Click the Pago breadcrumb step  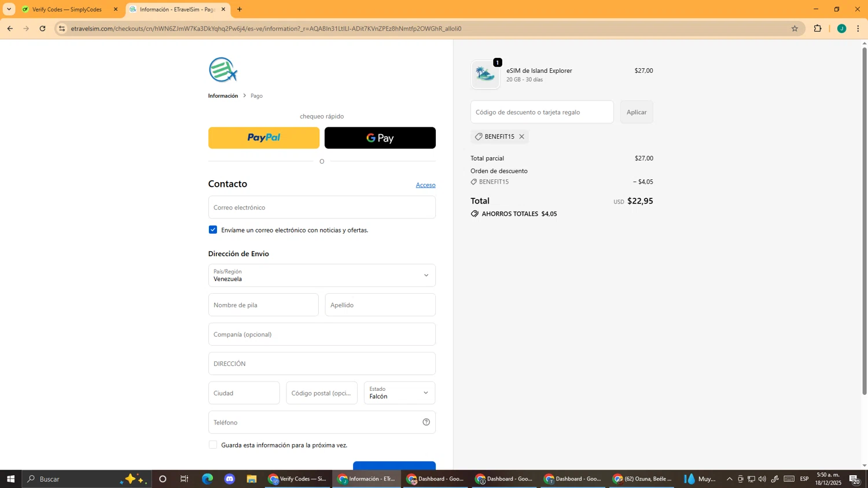(x=256, y=96)
